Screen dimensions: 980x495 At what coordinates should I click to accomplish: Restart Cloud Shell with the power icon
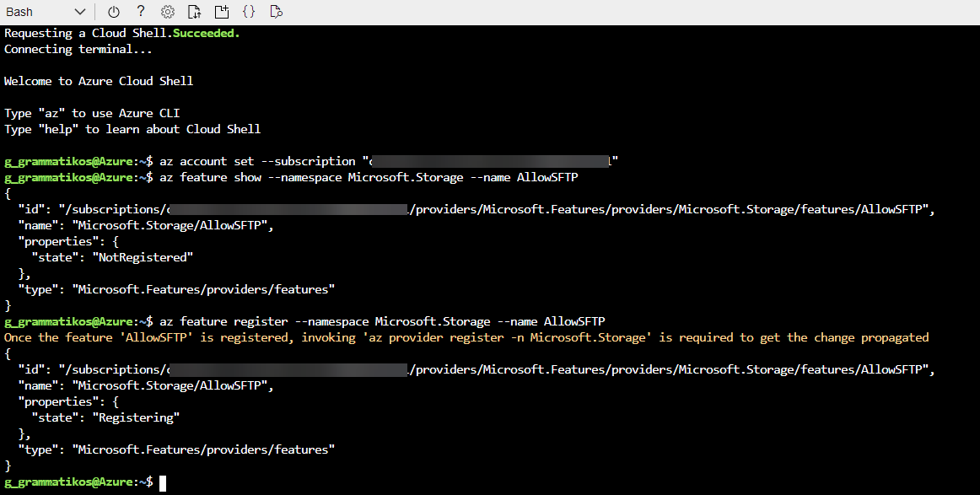click(x=113, y=12)
